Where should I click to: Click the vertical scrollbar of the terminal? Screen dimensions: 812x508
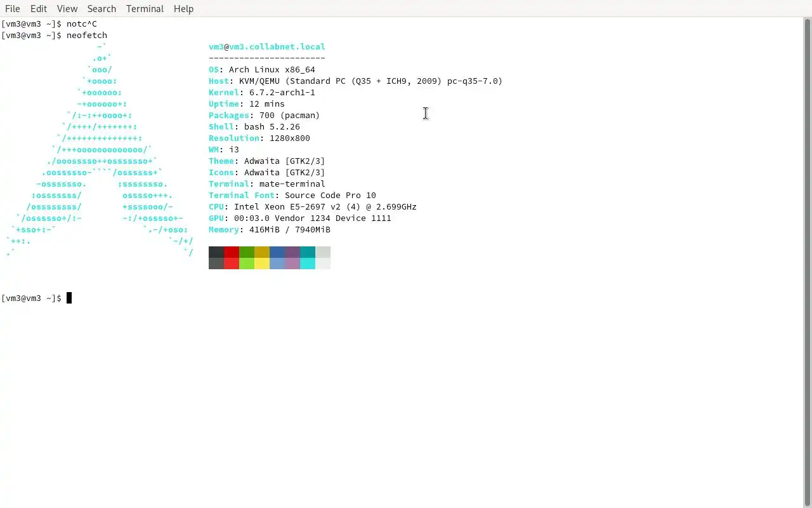point(808,262)
